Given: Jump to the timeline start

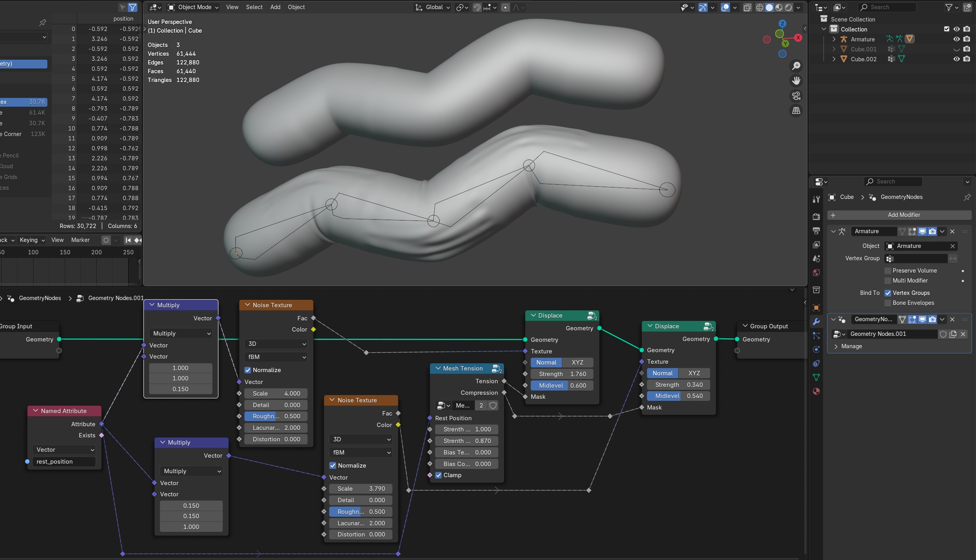Looking at the screenshot, I should [128, 240].
